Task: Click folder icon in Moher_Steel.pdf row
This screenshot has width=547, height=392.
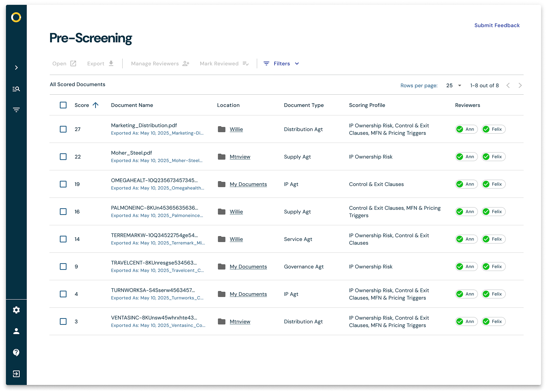Action: click(x=222, y=157)
